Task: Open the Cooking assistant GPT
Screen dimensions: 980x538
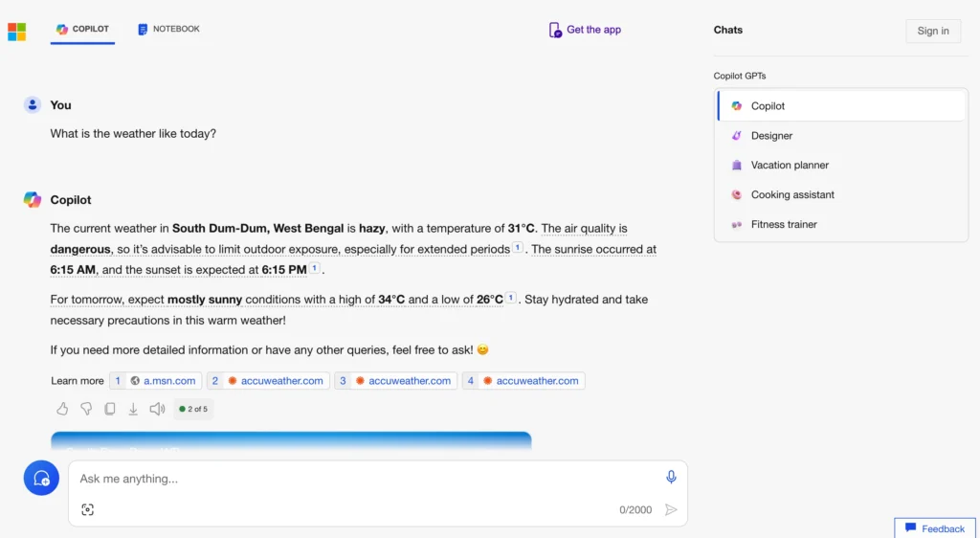Action: [x=841, y=194]
